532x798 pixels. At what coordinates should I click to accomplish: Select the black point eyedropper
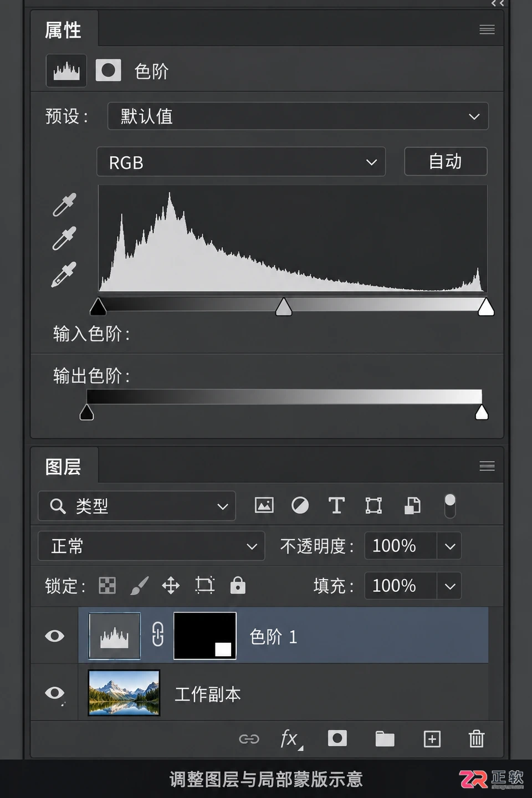(64, 204)
